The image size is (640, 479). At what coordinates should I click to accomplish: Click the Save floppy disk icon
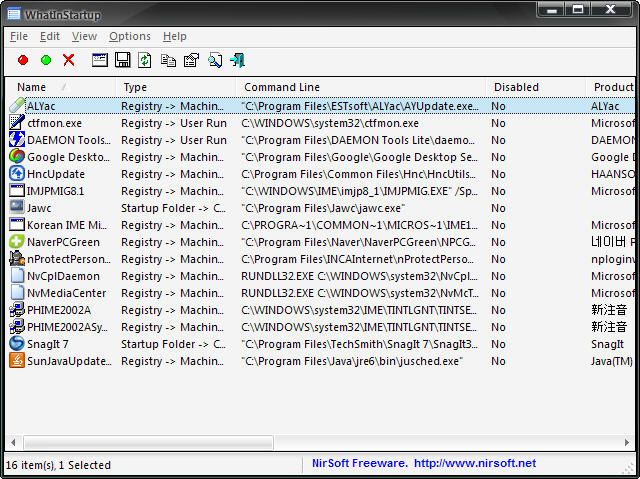[x=122, y=60]
